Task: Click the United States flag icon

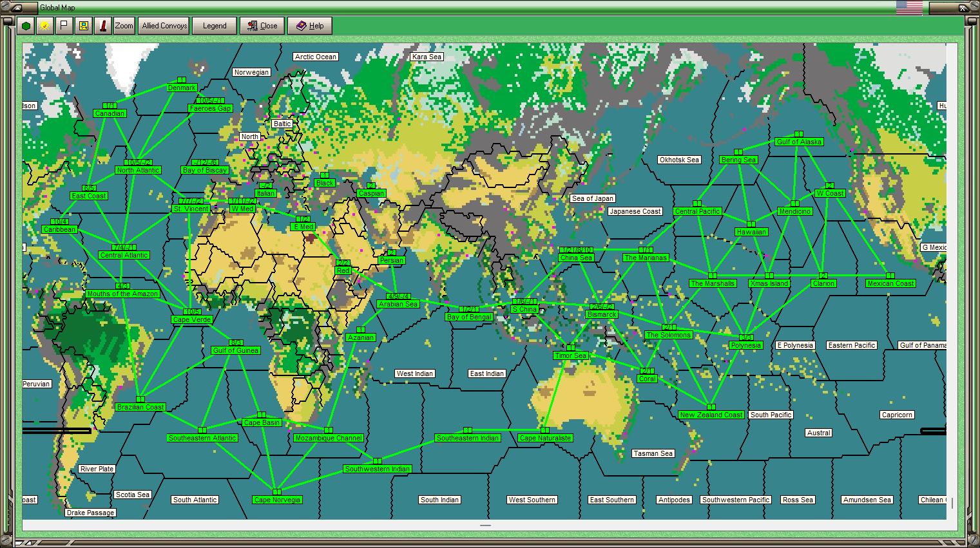Action: tap(909, 8)
